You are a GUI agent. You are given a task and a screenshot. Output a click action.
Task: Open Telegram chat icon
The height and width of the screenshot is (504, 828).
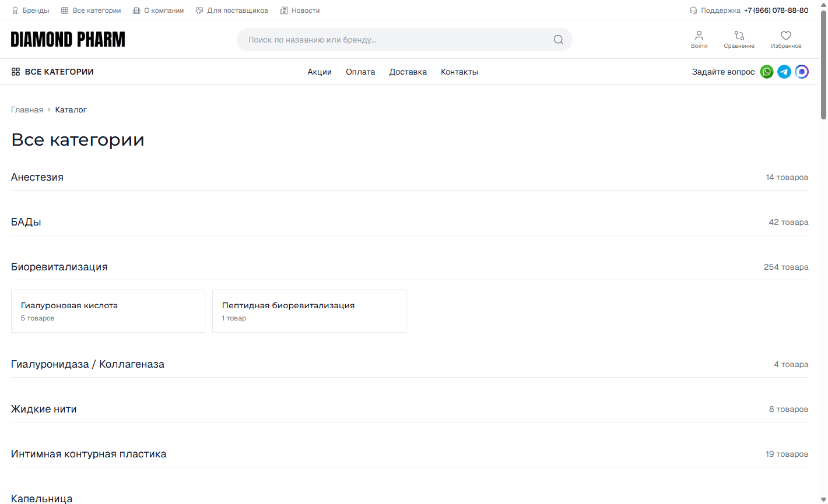[x=784, y=72]
